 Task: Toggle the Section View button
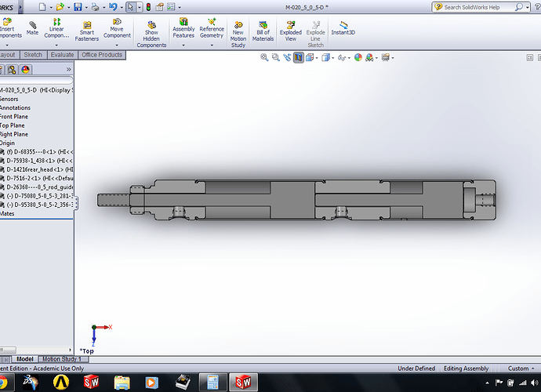click(x=299, y=57)
